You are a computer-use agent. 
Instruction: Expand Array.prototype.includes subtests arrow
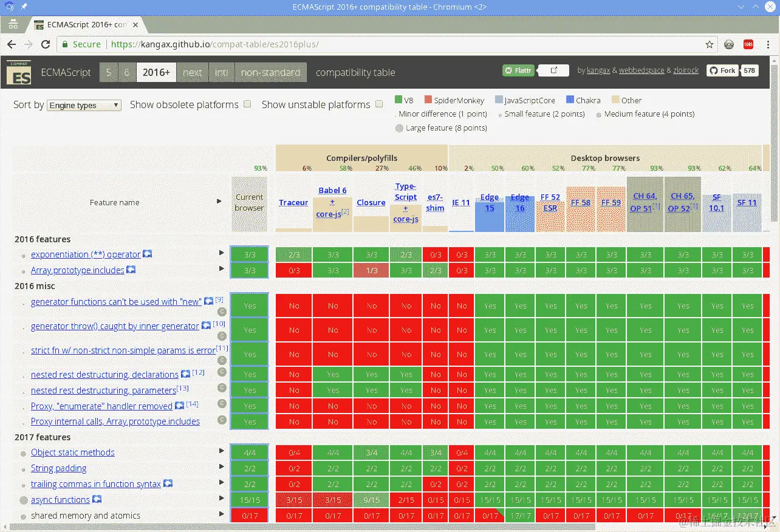point(222,268)
